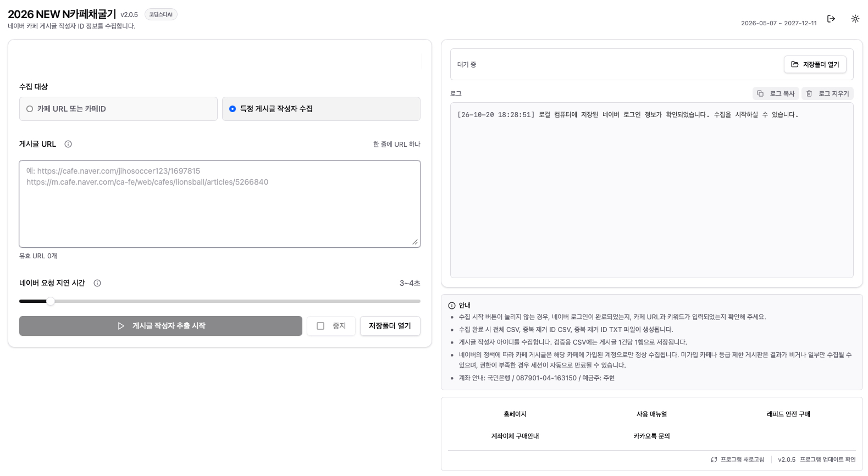Open the 홈페이지 link
This screenshot has width=868, height=476.
pos(515,414)
